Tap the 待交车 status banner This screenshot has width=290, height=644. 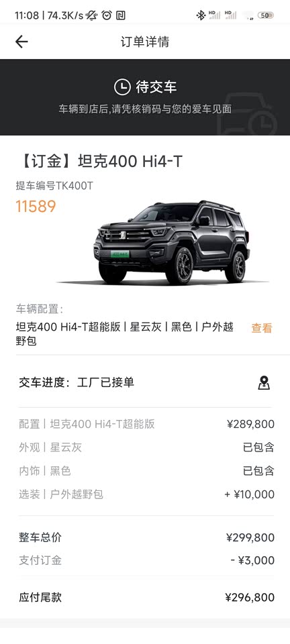click(145, 97)
